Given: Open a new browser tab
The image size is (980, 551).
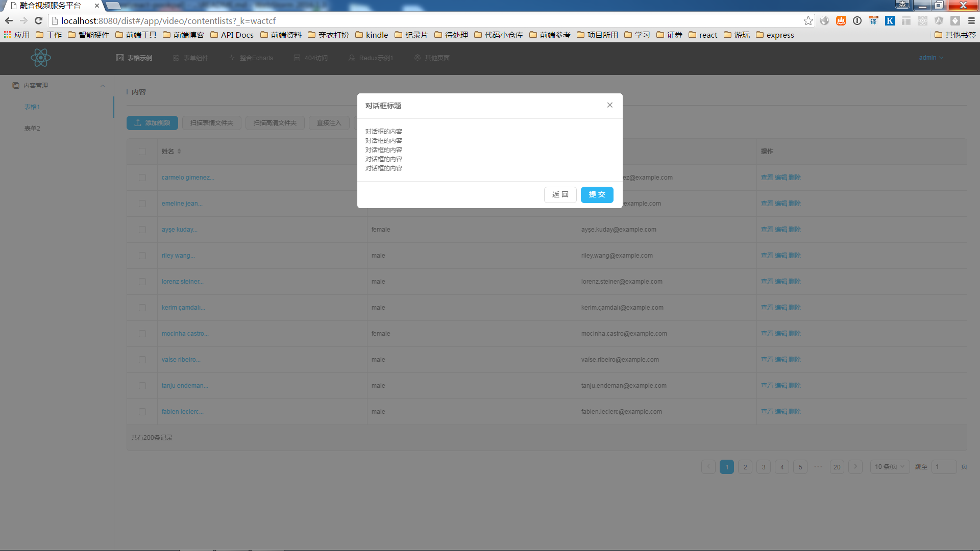Looking at the screenshot, I should point(113,6).
